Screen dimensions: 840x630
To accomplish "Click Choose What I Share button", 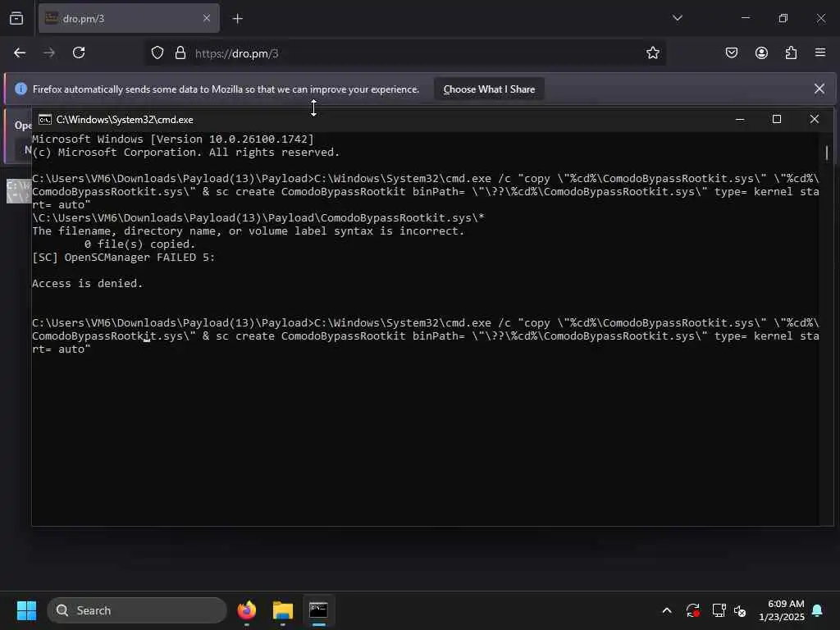I will 489,89.
